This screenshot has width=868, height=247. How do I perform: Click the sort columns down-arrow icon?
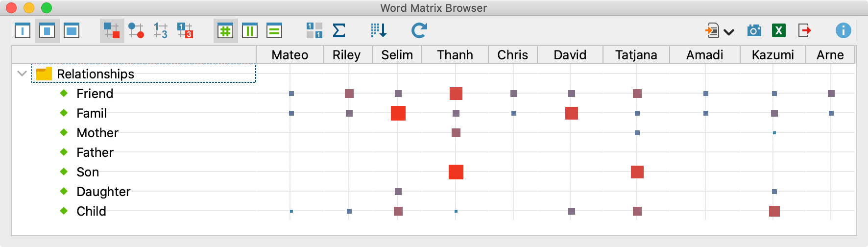(x=379, y=31)
